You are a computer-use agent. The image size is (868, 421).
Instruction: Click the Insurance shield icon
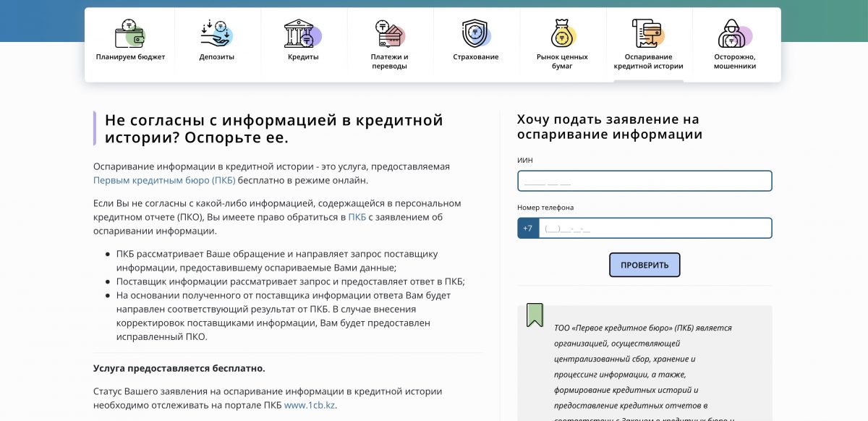click(476, 33)
